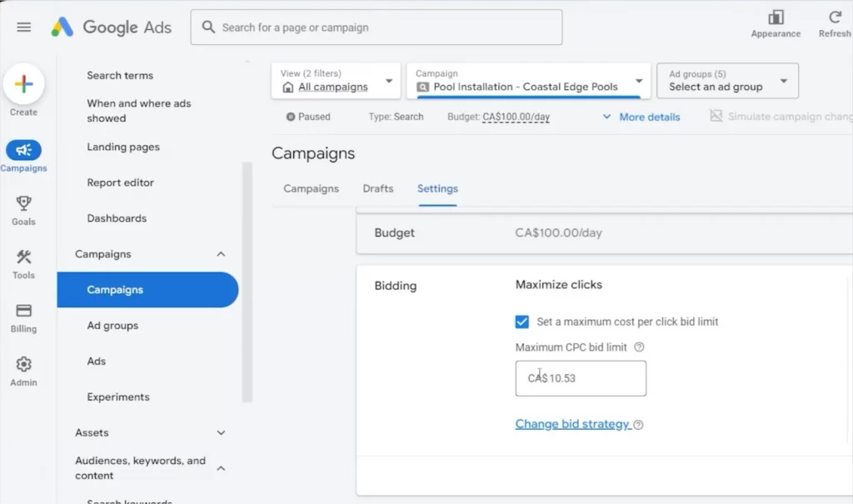853x504 pixels.
Task: Click the Create plus button
Action: (x=23, y=84)
